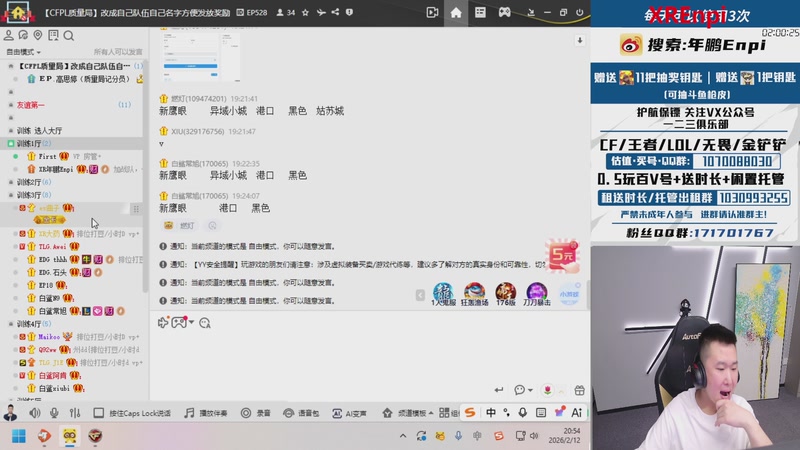Select user First in 训练1厅
The width and height of the screenshot is (800, 450).
(47, 156)
